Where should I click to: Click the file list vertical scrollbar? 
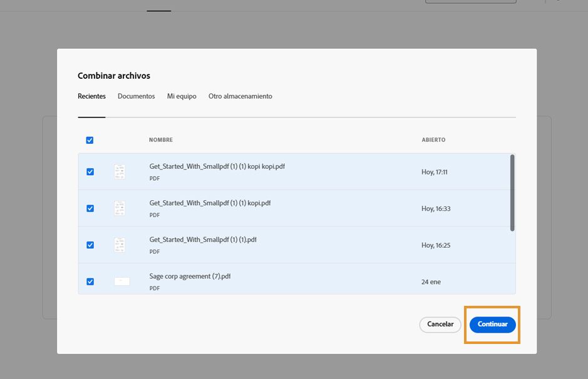(x=512, y=193)
